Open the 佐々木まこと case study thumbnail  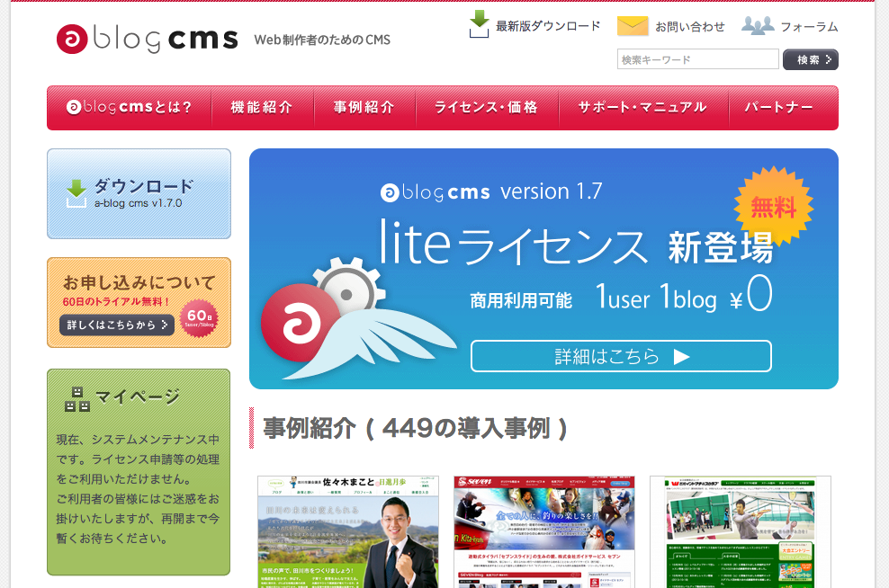(348, 530)
